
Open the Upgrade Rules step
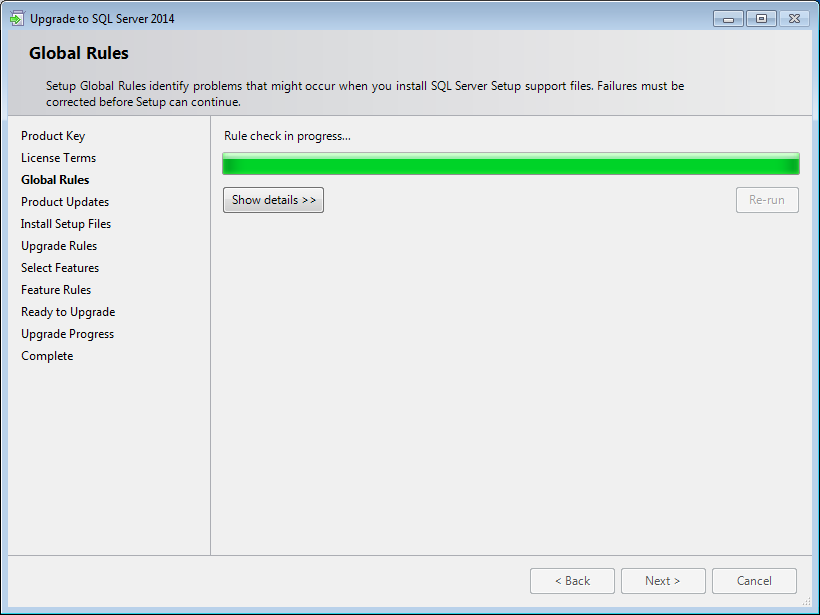click(x=59, y=246)
